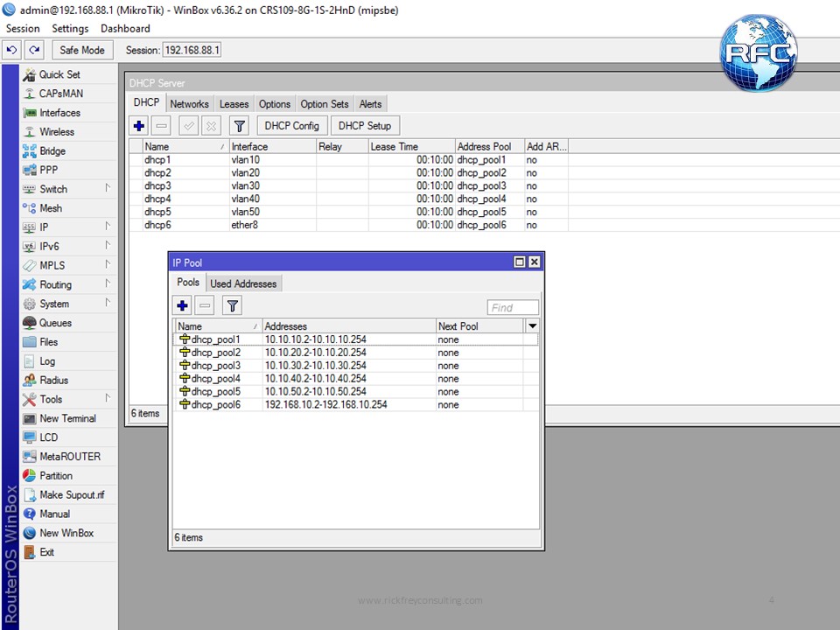Undo the last configuration change
The width and height of the screenshot is (840, 630).
pyautogui.click(x=10, y=50)
